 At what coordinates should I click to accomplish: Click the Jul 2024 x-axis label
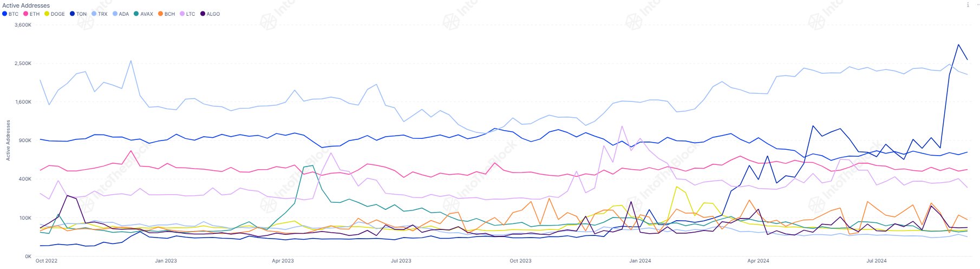click(877, 261)
